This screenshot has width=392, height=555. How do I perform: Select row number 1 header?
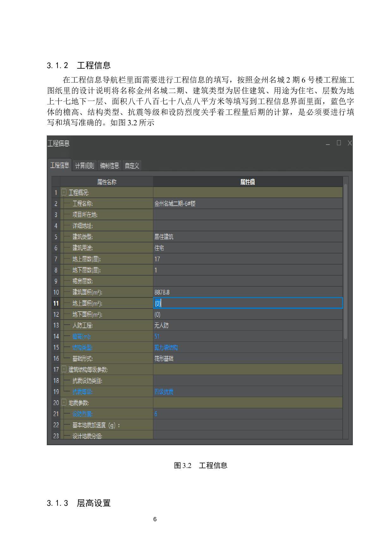(56, 192)
